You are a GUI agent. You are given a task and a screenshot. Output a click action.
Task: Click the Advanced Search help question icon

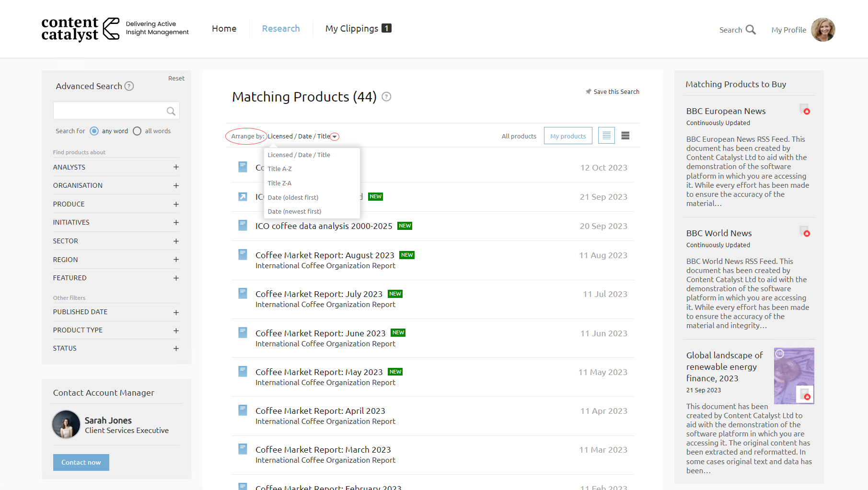pyautogui.click(x=129, y=86)
